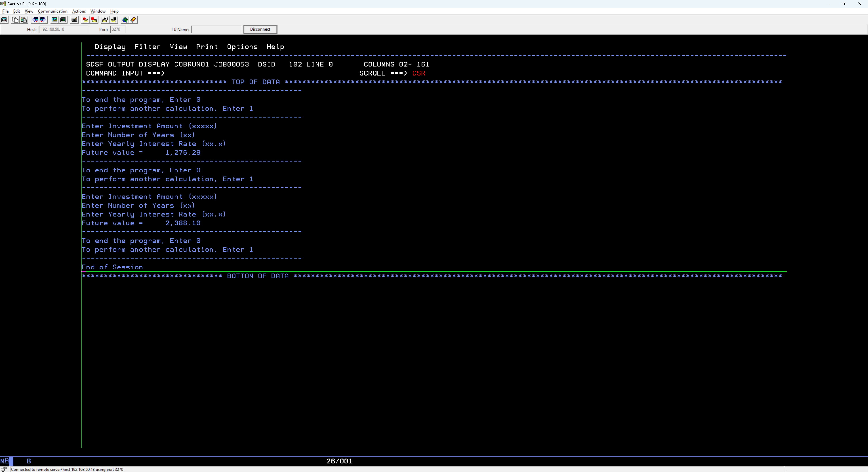Image resolution: width=868 pixels, height=472 pixels.
Task: Click the receive screens down arrow icon
Action: click(43, 20)
